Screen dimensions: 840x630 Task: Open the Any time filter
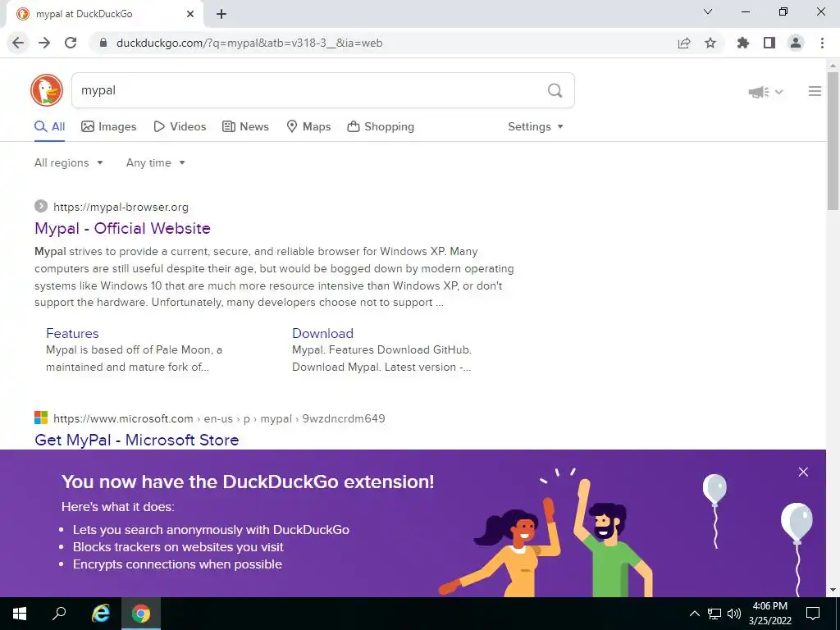pos(155,163)
